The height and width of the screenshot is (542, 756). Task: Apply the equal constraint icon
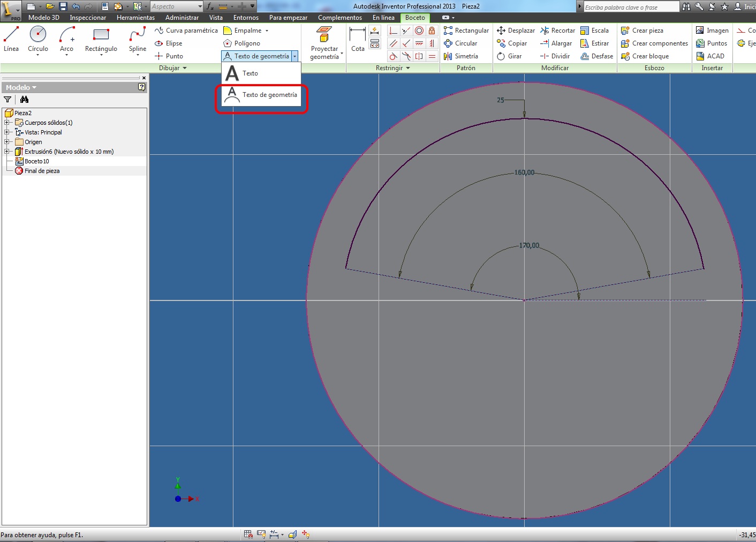pos(432,56)
